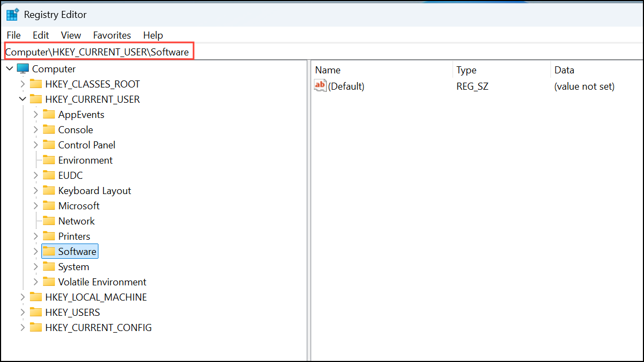Click the AppEvents folder icon
The image size is (644, 362).
(x=49, y=114)
